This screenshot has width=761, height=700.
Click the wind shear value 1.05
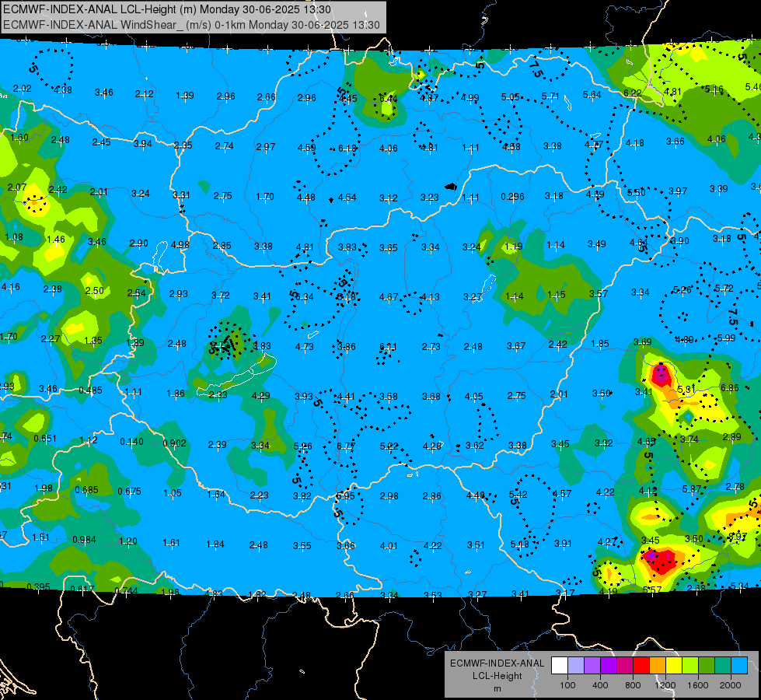point(173,493)
